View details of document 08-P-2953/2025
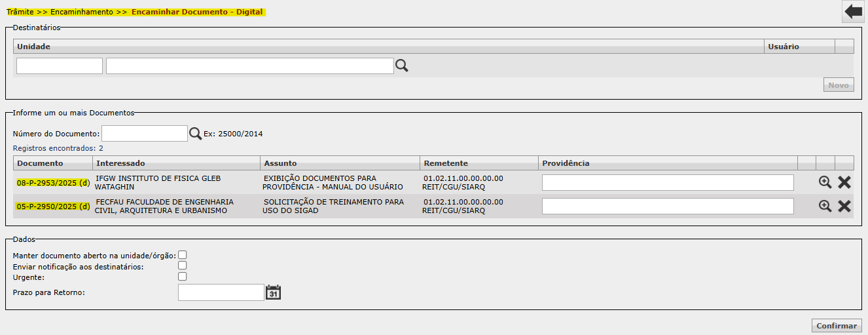868x335 pixels. [825, 183]
